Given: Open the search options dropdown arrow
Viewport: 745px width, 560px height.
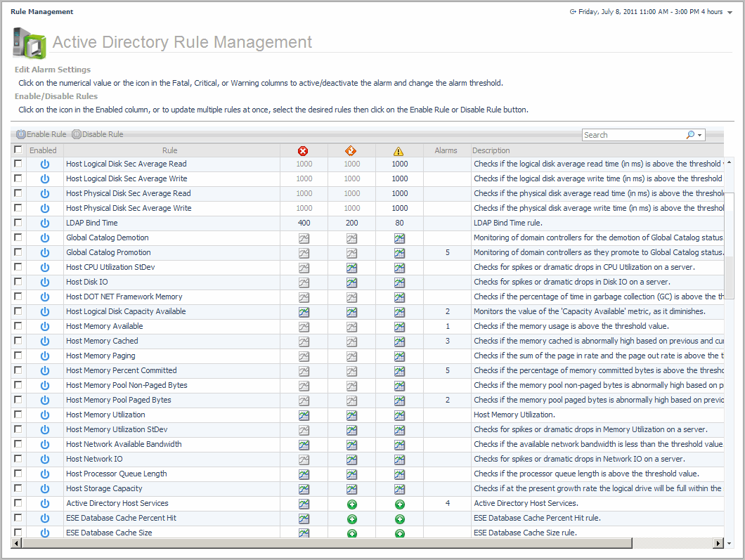Looking at the screenshot, I should (x=699, y=135).
